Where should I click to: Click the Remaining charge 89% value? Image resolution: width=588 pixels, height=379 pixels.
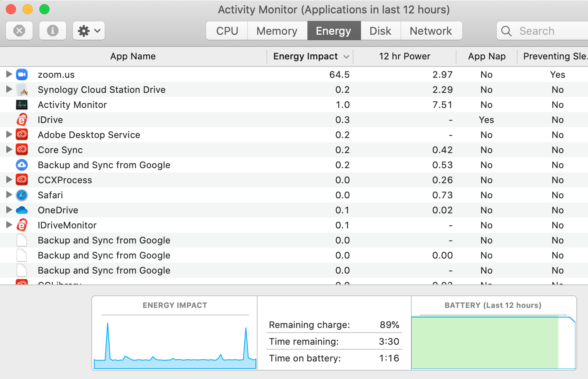coord(389,325)
